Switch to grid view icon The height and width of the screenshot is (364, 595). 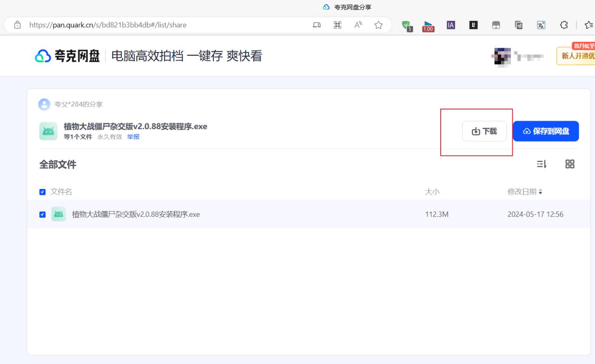coord(570,164)
